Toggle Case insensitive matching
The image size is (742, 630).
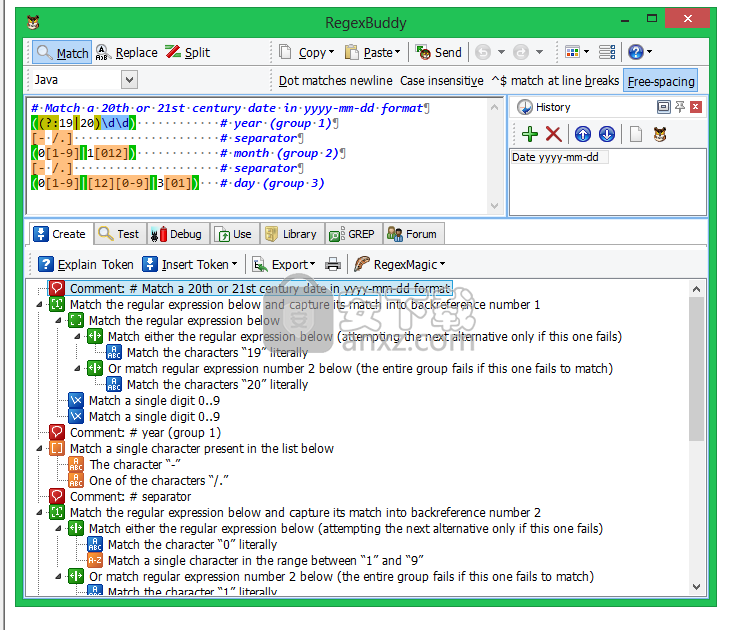(441, 81)
